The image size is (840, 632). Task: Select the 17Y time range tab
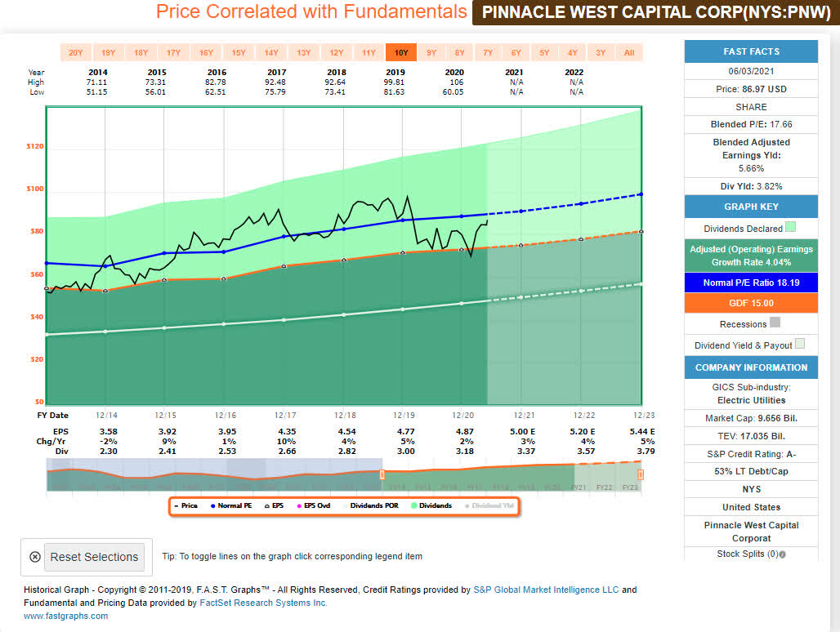point(173,52)
